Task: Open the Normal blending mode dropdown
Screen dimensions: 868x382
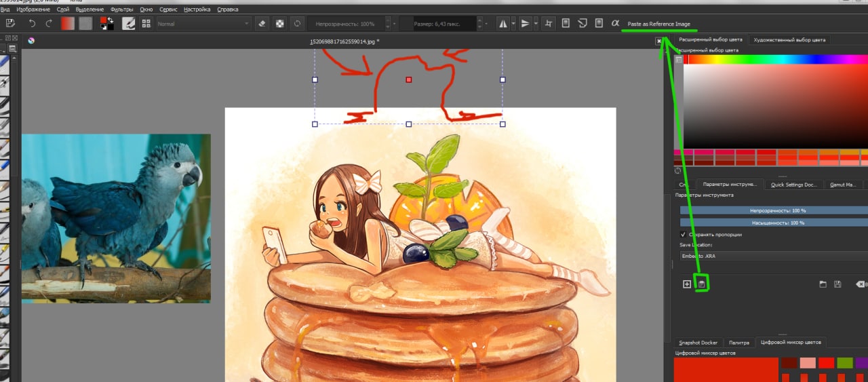Action: (203, 24)
